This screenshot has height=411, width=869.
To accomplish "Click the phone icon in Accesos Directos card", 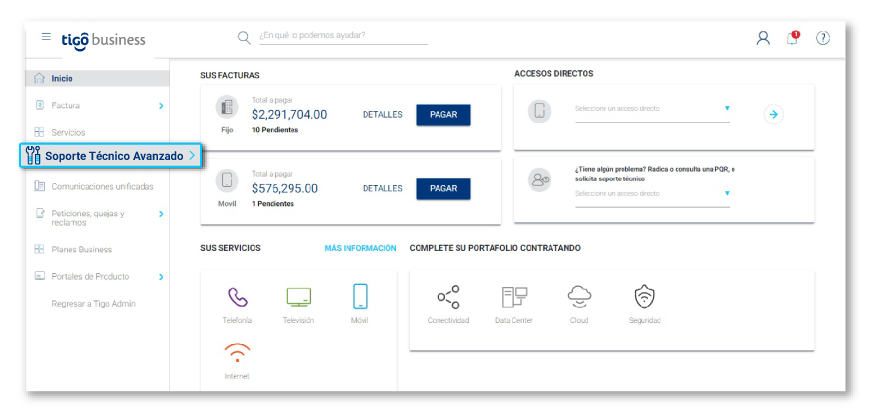I will click(x=539, y=111).
